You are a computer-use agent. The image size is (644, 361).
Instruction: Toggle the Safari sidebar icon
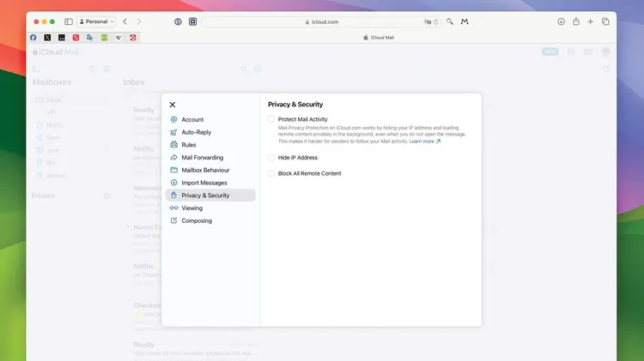click(69, 21)
